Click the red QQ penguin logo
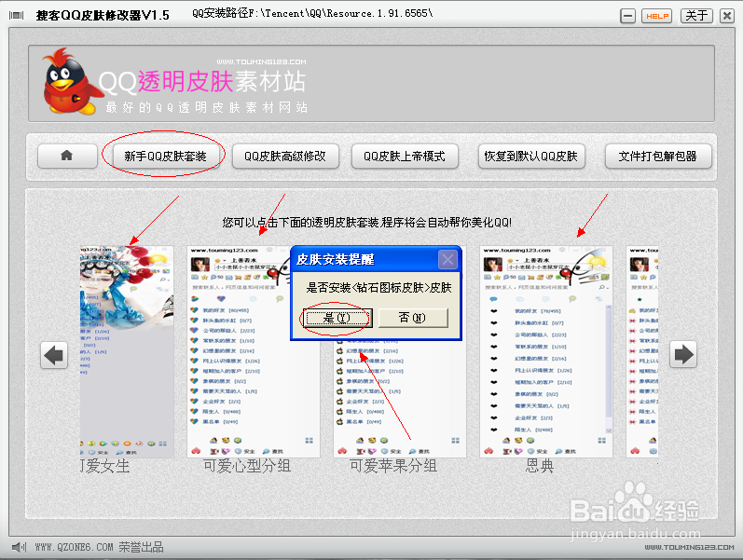The height and width of the screenshot is (560, 743). (71, 81)
